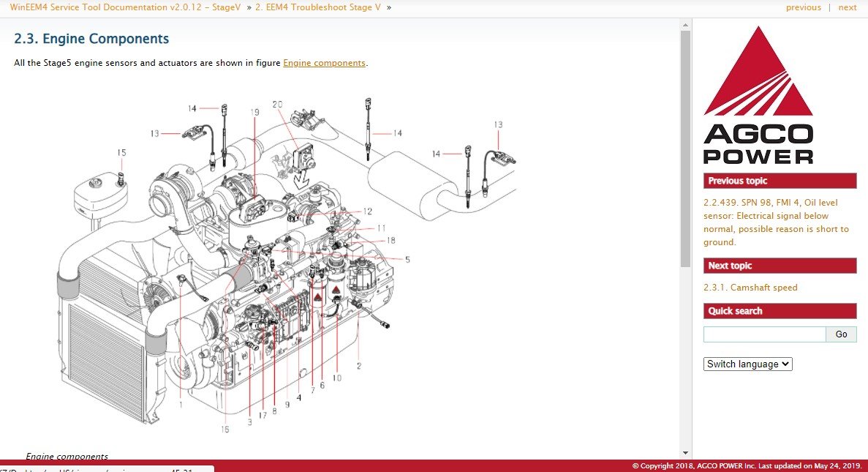Click callout number 15 on the diagram
The width and height of the screenshot is (868, 472).
coord(121,153)
